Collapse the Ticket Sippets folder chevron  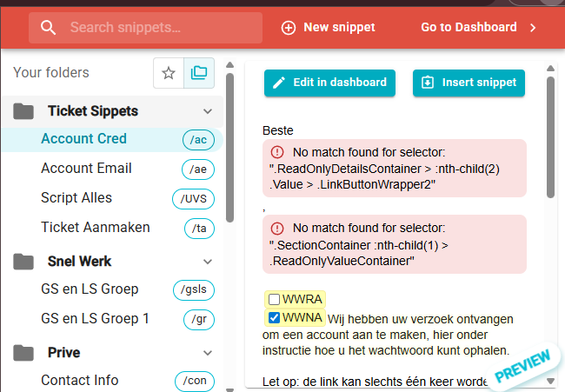208,111
